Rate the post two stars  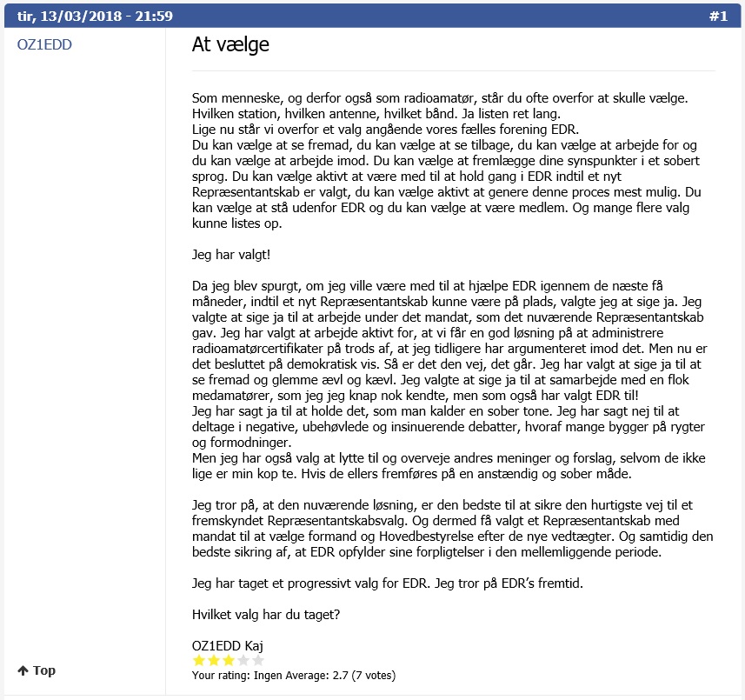[x=214, y=660]
